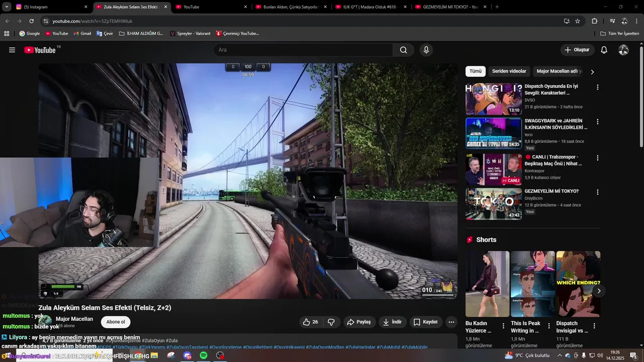
Task: Open options for the CANLI Trabzonspor video
Action: [x=598, y=158]
